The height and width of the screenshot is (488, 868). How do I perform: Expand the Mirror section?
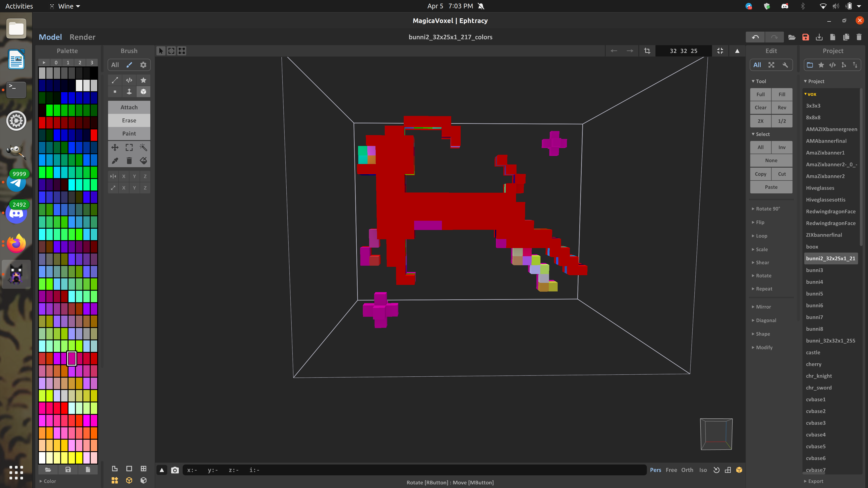(761, 307)
